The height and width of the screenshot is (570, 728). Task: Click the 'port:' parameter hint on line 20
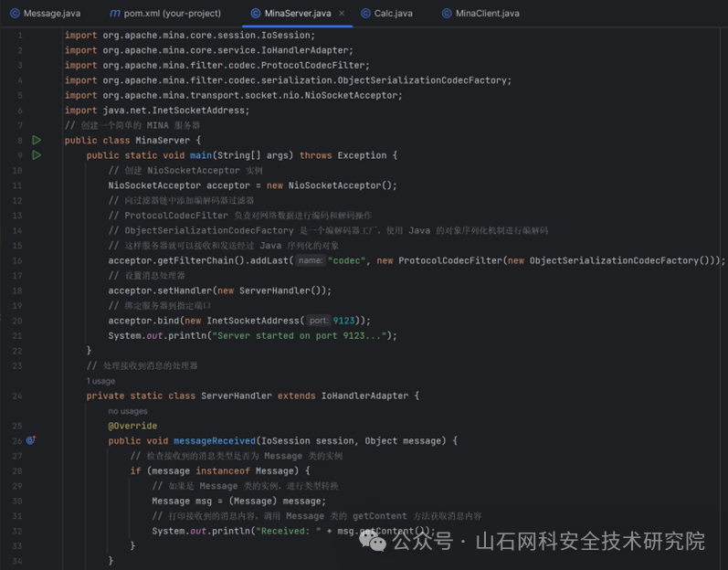tap(319, 321)
